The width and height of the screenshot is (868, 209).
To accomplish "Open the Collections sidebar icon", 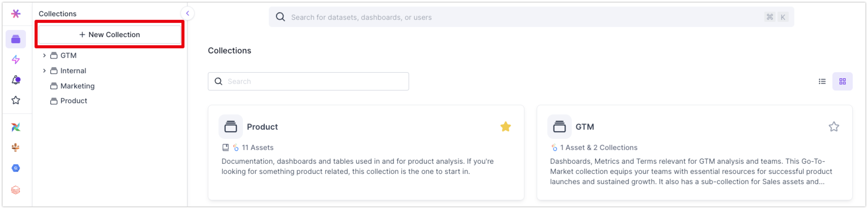I will click(x=15, y=39).
